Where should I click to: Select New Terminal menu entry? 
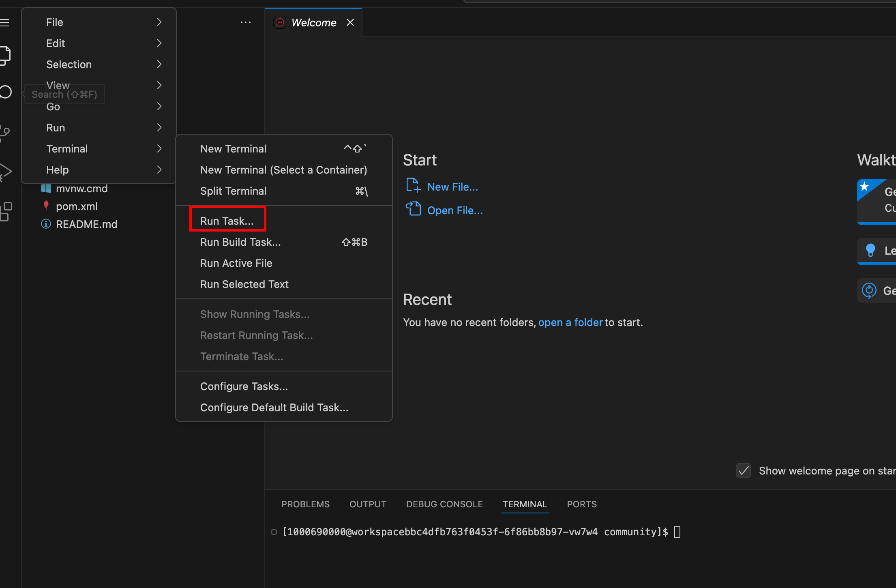284,149
